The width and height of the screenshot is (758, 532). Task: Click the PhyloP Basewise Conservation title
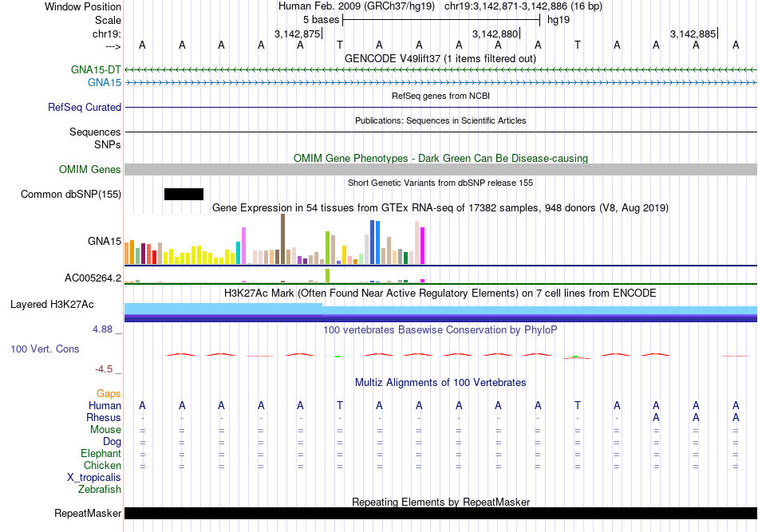[x=440, y=330]
